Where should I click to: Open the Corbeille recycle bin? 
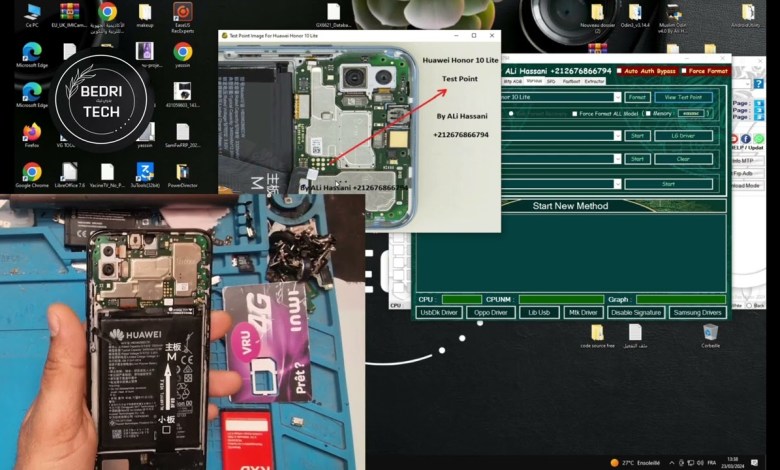[710, 333]
